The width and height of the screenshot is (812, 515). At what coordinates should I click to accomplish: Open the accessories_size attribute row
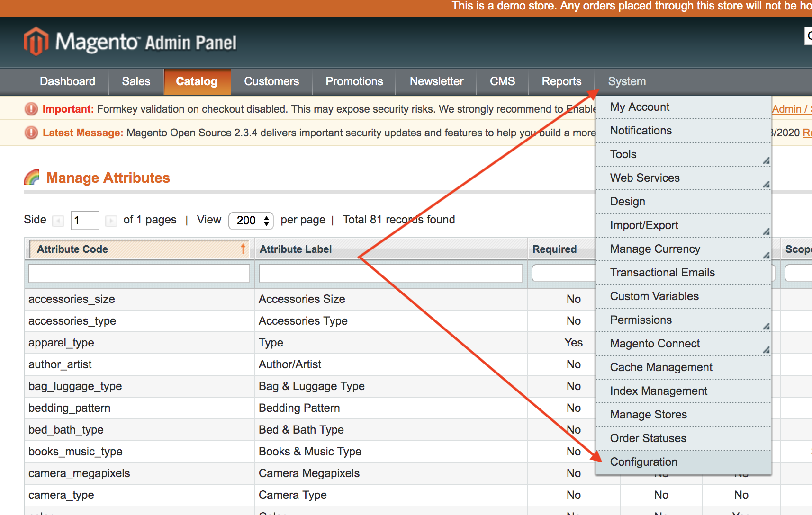[72, 299]
